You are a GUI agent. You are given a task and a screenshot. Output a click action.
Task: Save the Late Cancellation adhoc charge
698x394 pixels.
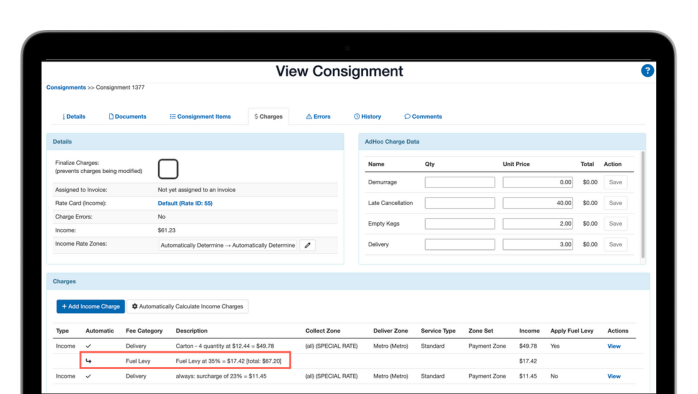pyautogui.click(x=616, y=203)
